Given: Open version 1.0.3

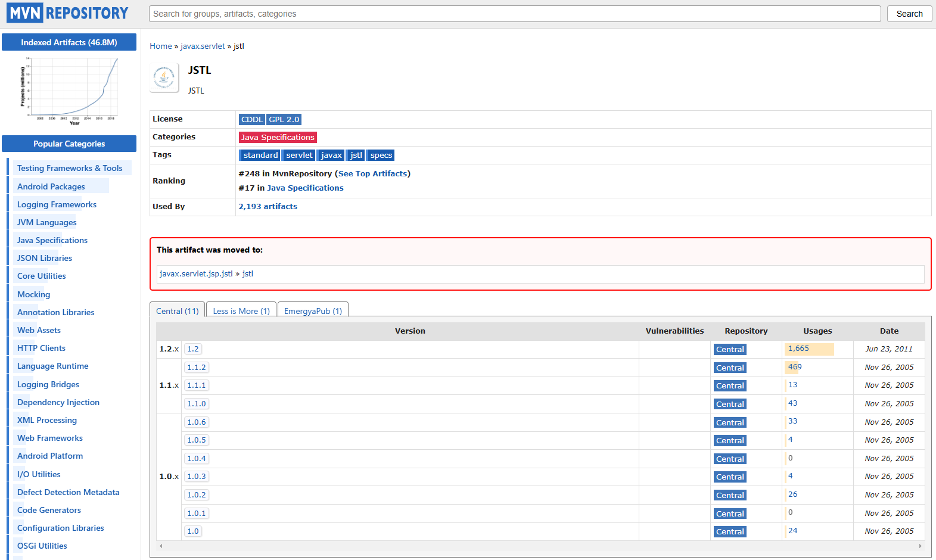Looking at the screenshot, I should [197, 477].
